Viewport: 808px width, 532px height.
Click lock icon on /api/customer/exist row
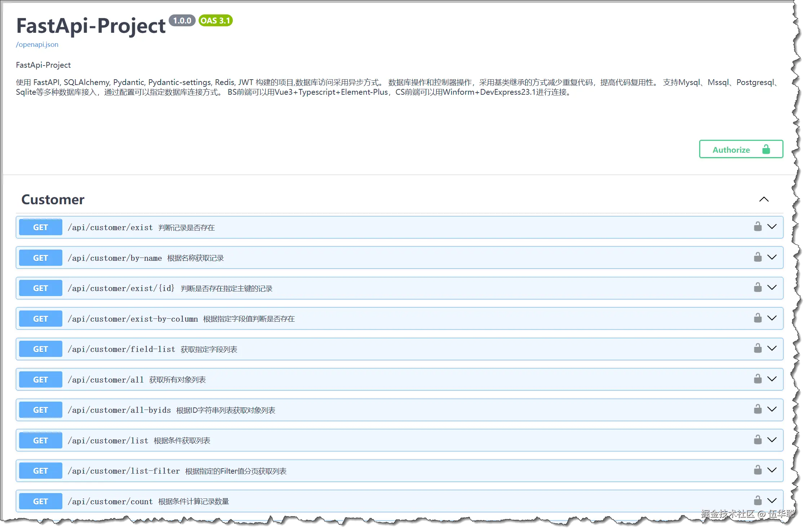click(758, 227)
